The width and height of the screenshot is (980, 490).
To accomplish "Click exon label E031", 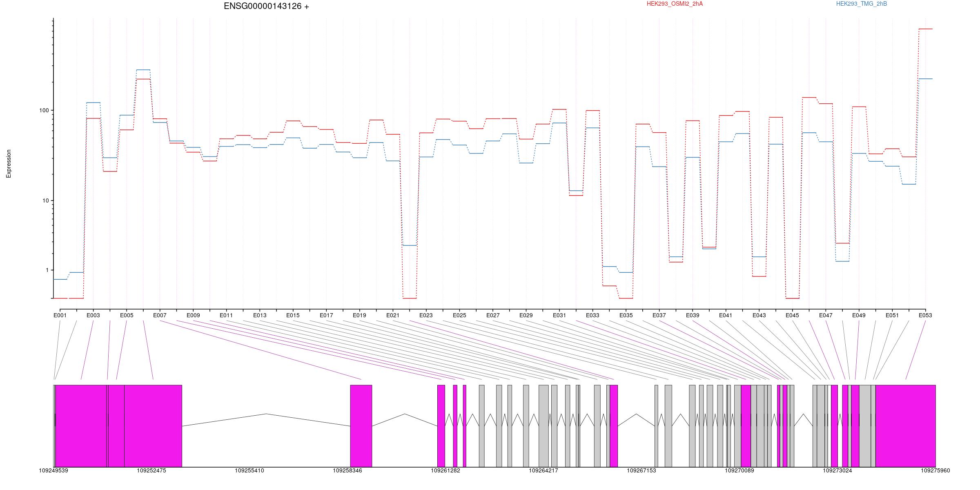I will pyautogui.click(x=559, y=315).
